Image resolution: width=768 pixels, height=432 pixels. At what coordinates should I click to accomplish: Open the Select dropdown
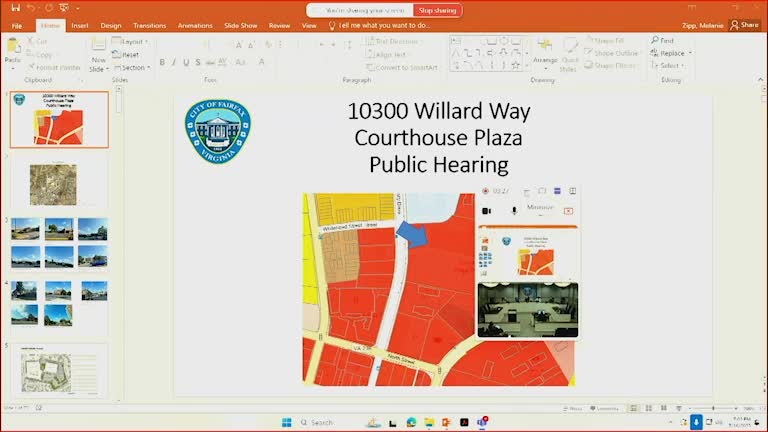(x=667, y=65)
